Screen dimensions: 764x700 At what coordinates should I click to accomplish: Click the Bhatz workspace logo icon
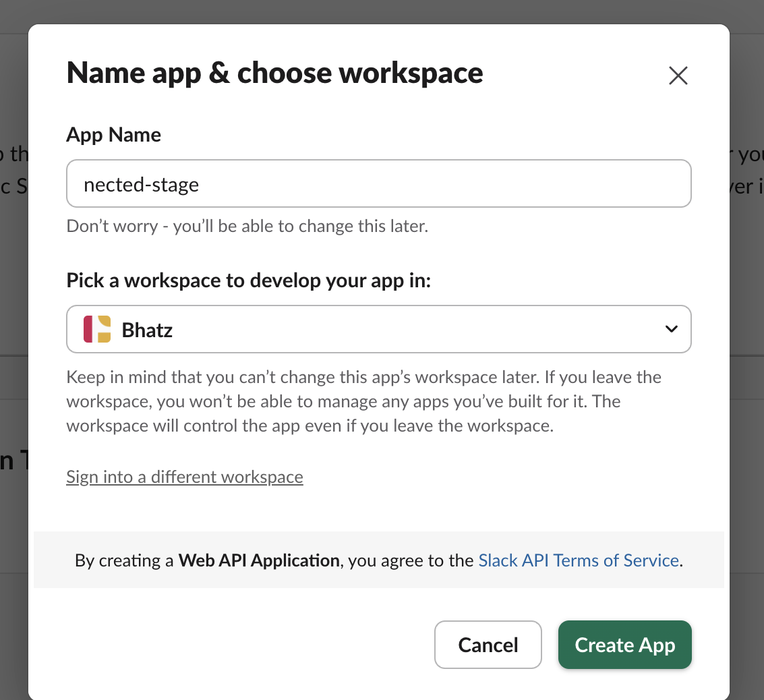[97, 329]
